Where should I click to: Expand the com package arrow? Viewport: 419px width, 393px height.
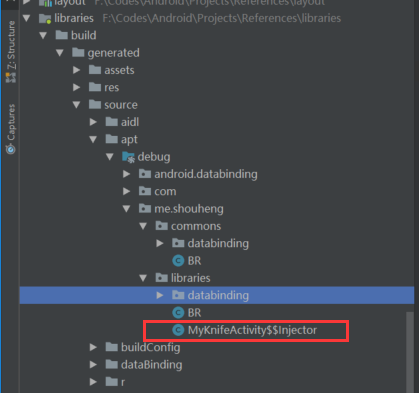click(126, 191)
